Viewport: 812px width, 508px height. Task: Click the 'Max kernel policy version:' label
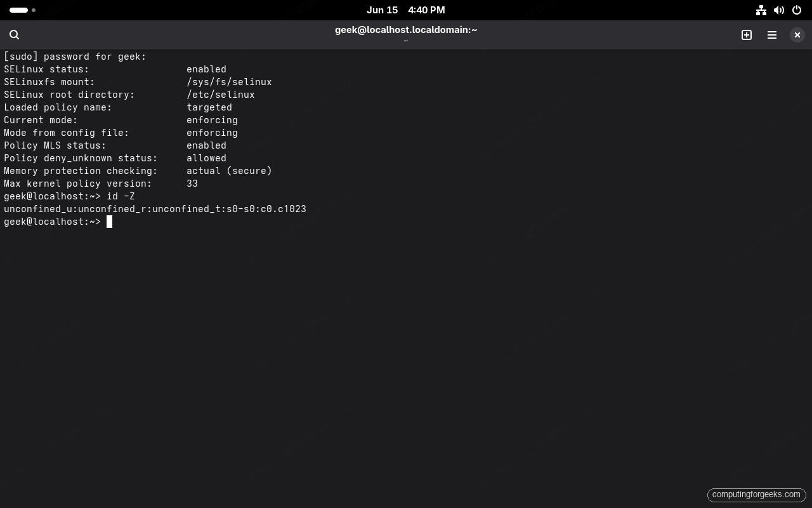[78, 184]
